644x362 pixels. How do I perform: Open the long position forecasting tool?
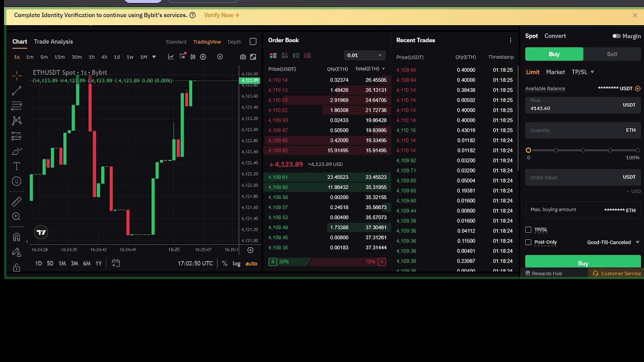point(17,136)
